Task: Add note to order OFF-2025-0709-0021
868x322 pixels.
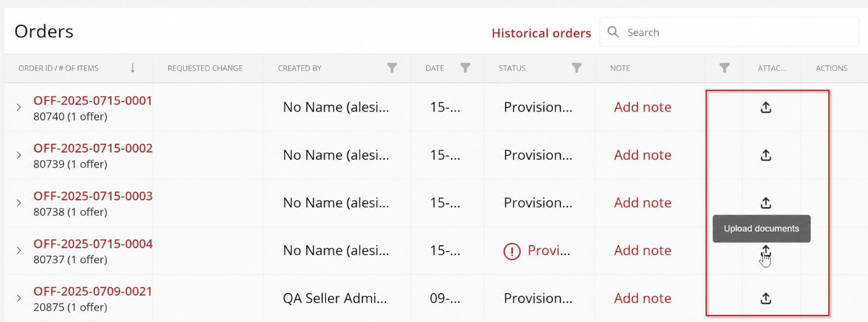Action: pos(643,298)
